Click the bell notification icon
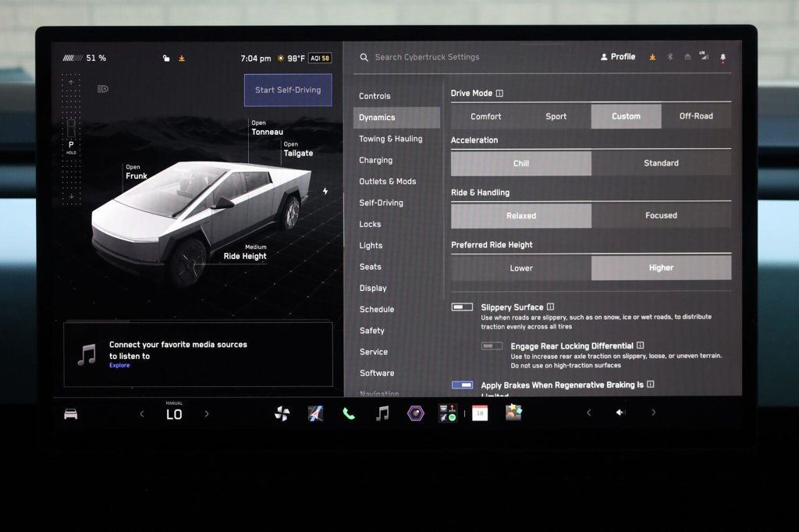Viewport: 799px width, 532px height. pos(723,58)
